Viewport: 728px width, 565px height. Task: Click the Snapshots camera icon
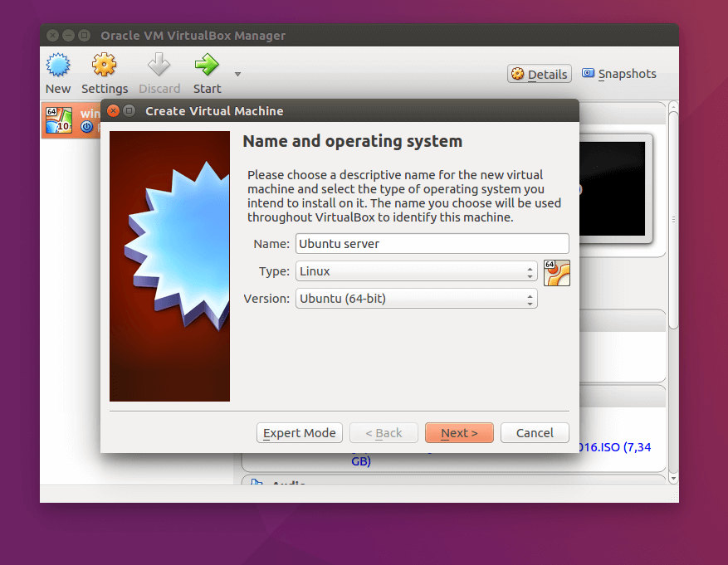pos(588,73)
